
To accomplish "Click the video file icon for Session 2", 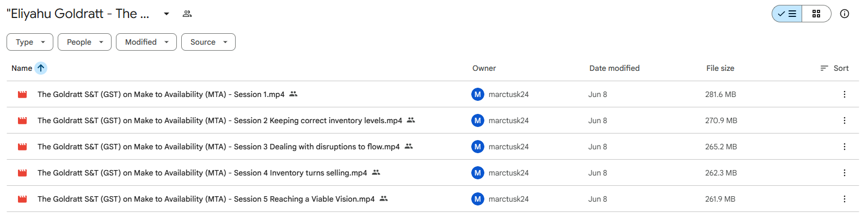I will coord(22,120).
